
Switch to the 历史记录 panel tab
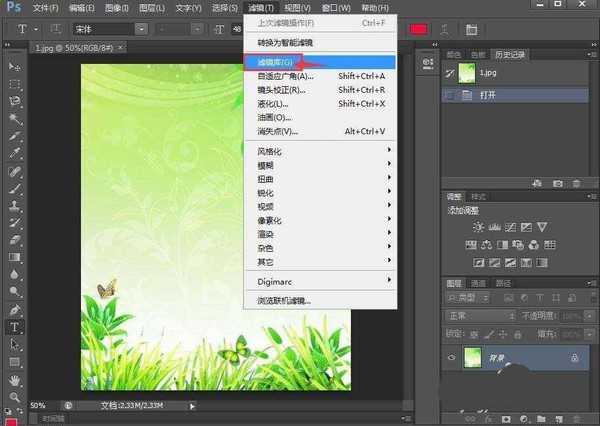(512, 53)
